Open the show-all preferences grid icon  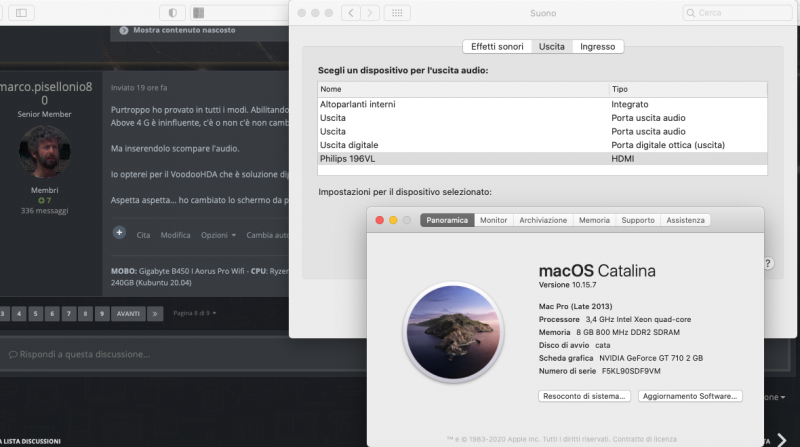(x=397, y=13)
